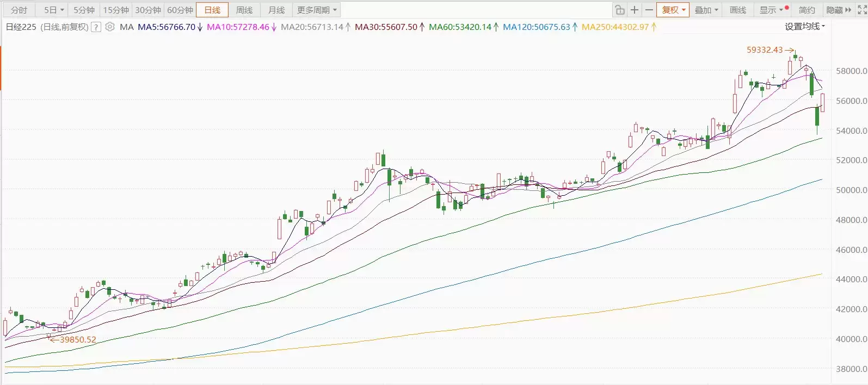Screen dimensions: 868x385
Task: Open 设置均线 moving average settings
Action: (x=804, y=26)
